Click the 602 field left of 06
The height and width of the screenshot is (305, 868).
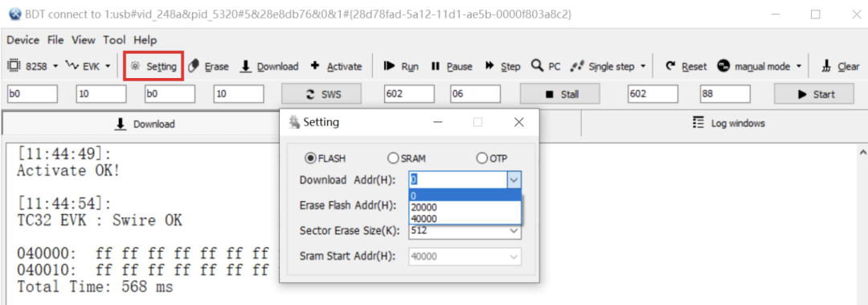pyautogui.click(x=409, y=94)
